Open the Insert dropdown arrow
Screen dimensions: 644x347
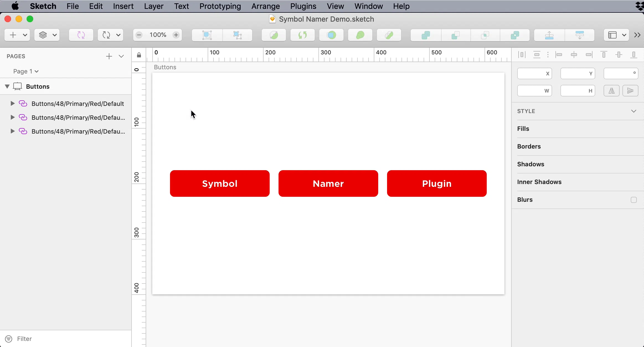25,35
